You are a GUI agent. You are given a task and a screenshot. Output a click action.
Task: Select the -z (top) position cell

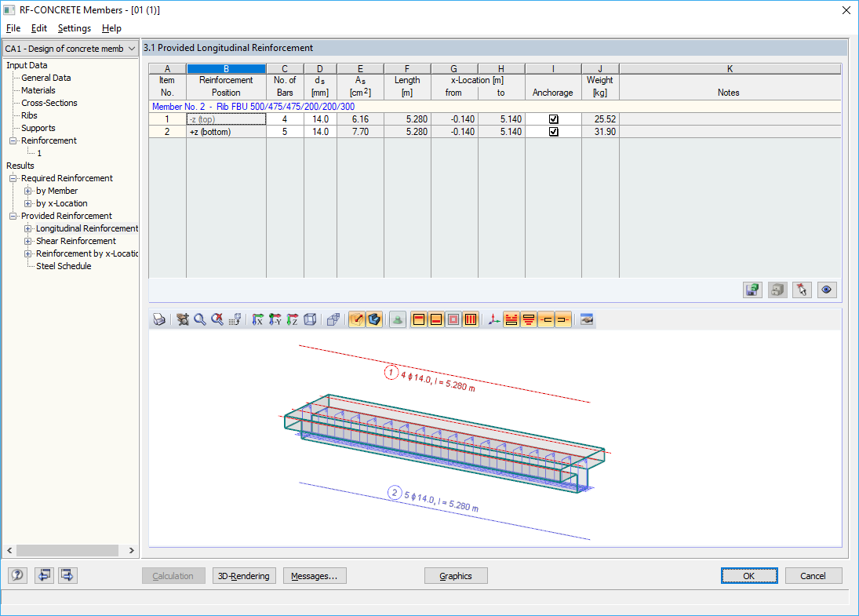point(226,119)
